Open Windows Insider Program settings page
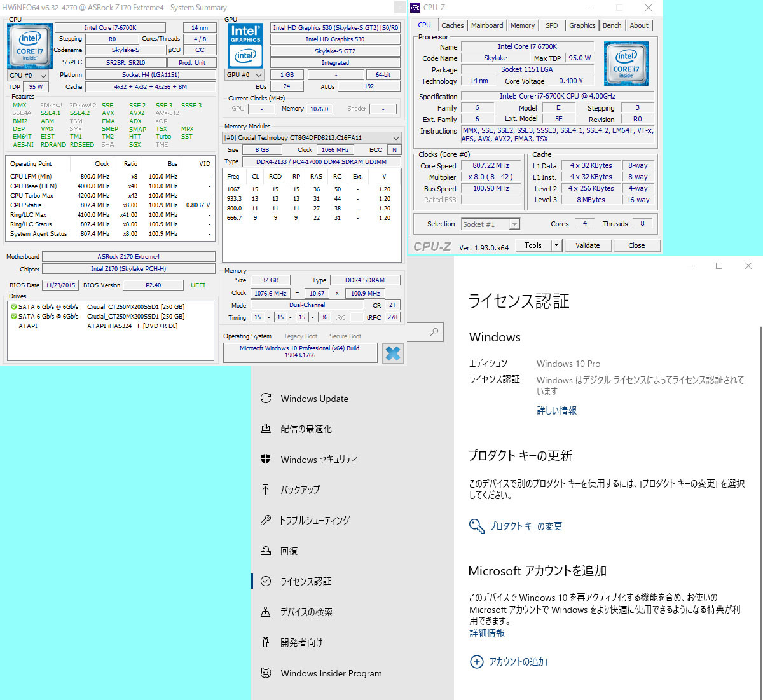Image resolution: width=763 pixels, height=700 pixels. coord(352,673)
